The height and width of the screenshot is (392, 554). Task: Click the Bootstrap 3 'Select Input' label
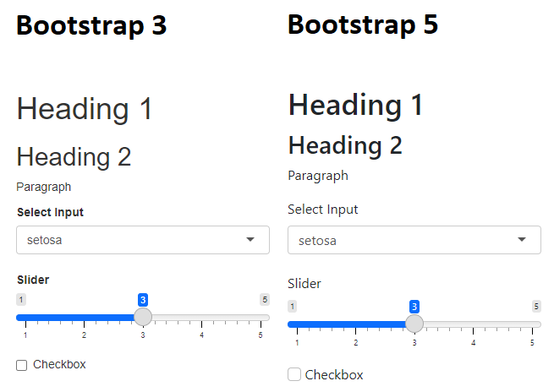pos(50,212)
